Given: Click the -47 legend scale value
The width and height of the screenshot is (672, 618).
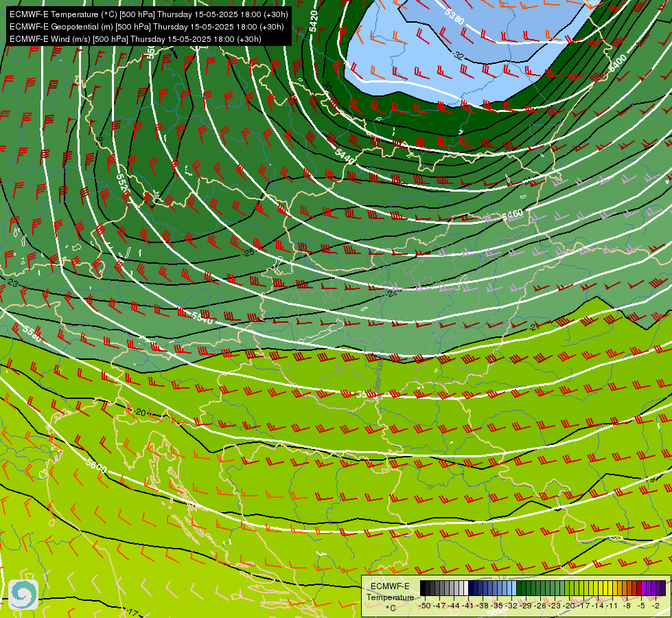Looking at the screenshot, I should pyautogui.click(x=440, y=606).
